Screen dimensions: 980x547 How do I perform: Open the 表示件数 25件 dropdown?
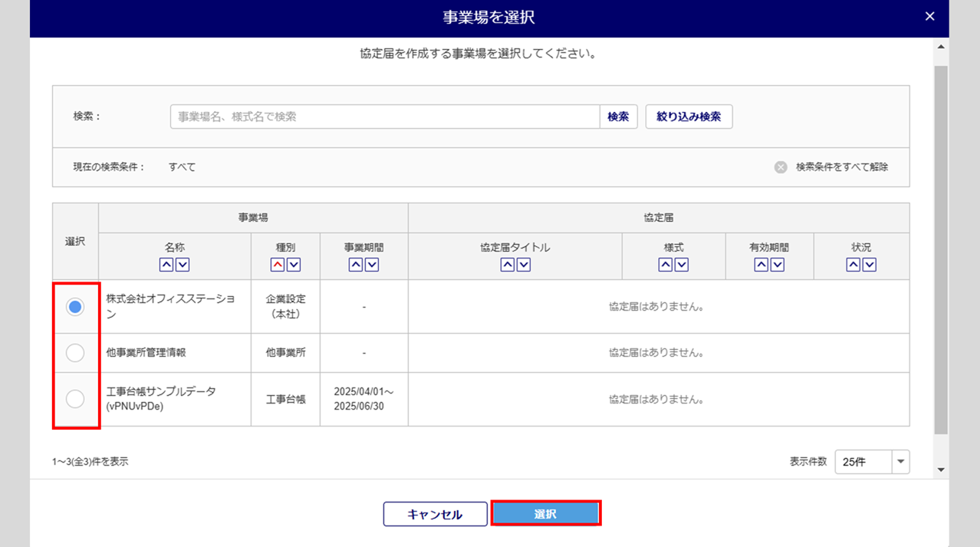coord(872,462)
